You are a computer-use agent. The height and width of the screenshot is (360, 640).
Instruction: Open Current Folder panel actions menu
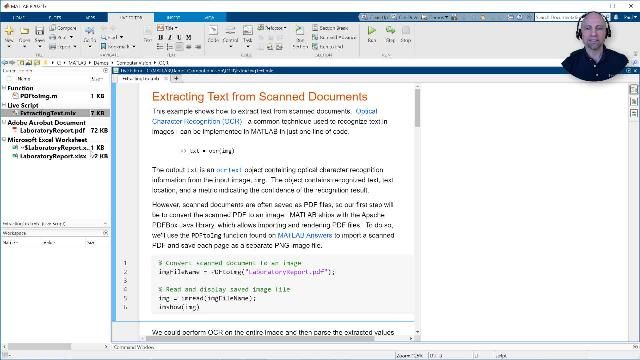(106, 71)
